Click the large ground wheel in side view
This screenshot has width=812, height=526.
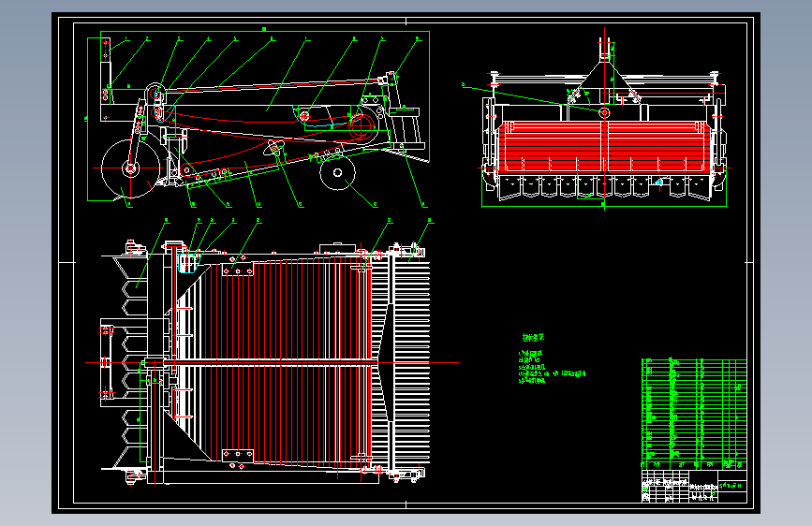(130, 168)
